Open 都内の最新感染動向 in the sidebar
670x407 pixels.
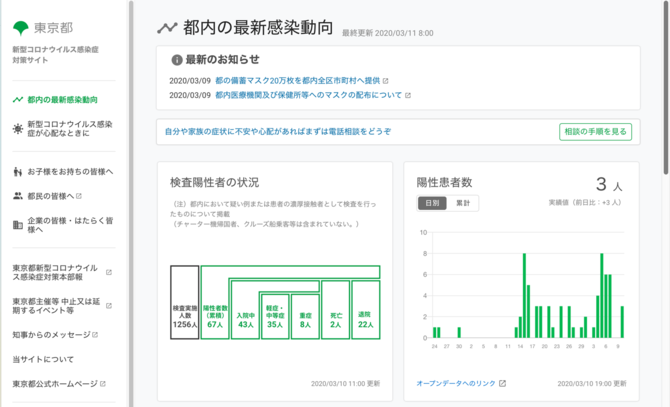click(62, 100)
